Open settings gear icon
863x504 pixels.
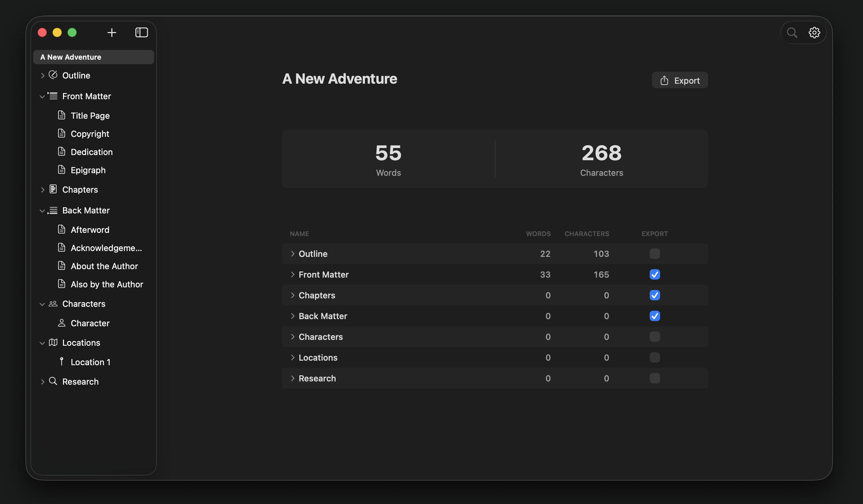click(814, 33)
